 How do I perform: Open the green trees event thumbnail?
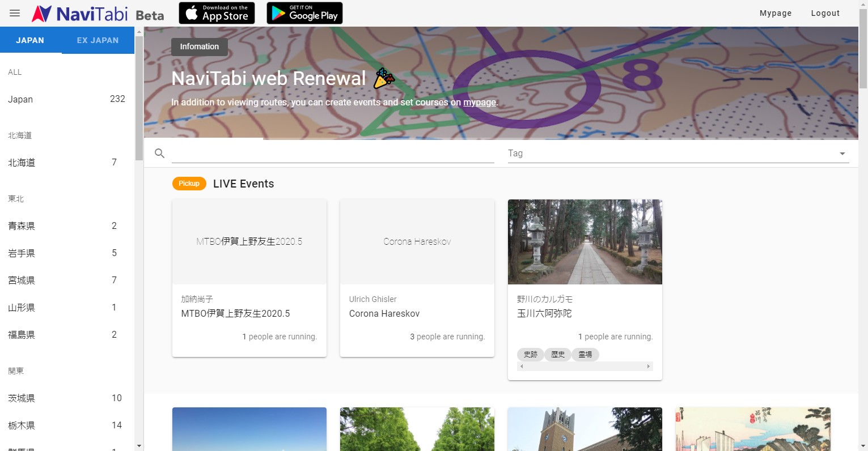click(x=417, y=429)
